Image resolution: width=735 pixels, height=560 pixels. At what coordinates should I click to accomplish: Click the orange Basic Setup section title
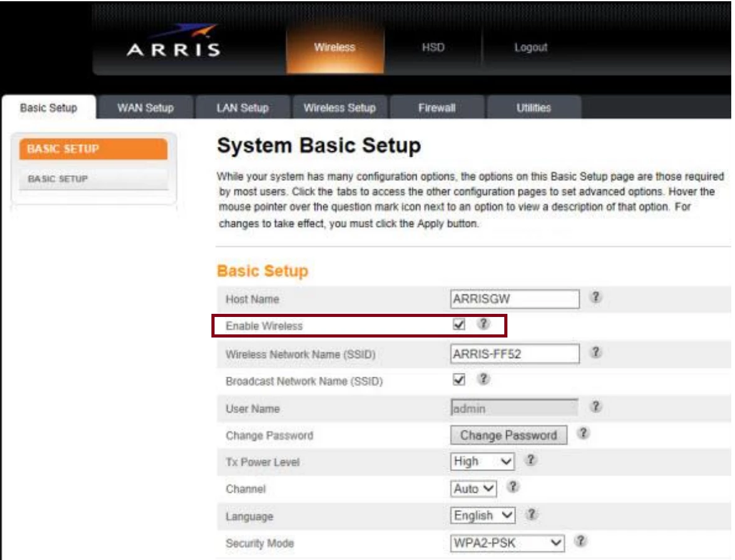[262, 271]
